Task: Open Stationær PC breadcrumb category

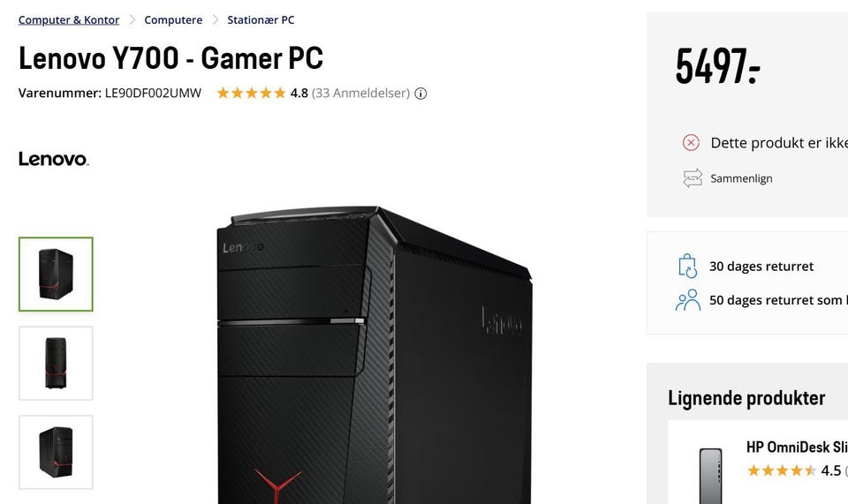Action: pyautogui.click(x=261, y=20)
